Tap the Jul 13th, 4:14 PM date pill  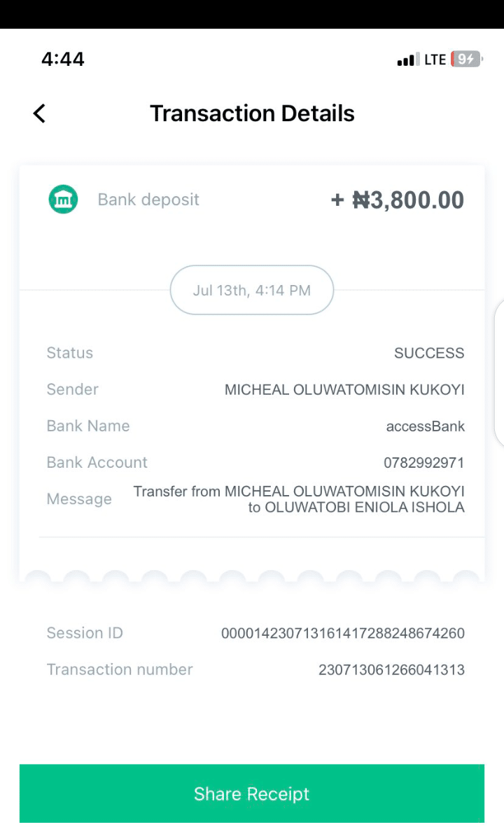[251, 290]
